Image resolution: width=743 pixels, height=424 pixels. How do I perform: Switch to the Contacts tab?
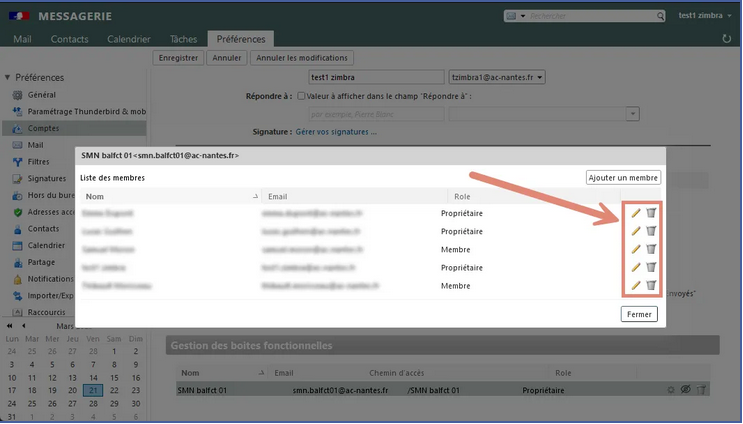(70, 39)
